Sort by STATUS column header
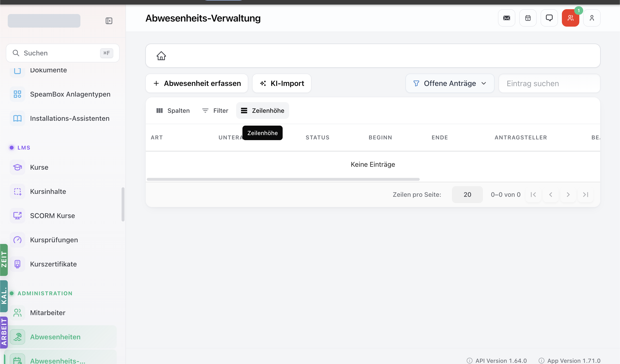 (x=317, y=137)
